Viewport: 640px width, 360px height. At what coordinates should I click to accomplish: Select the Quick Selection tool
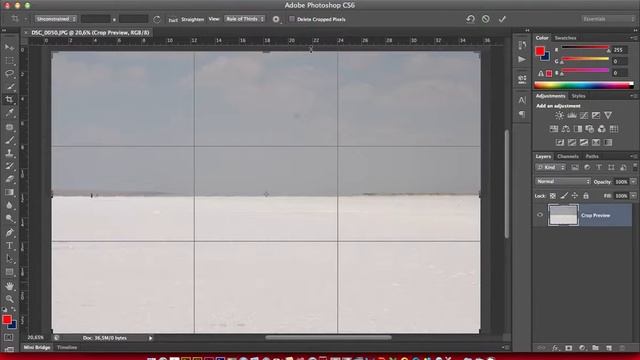click(x=9, y=87)
